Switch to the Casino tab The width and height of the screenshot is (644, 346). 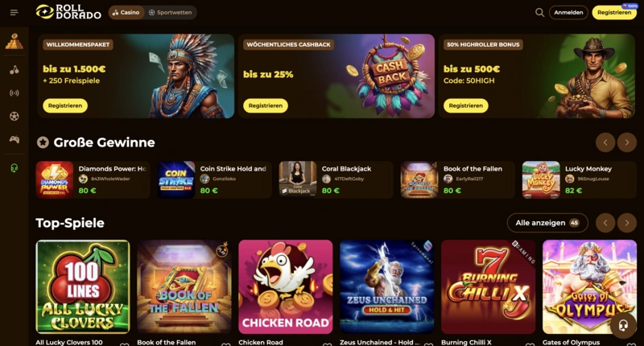pos(126,13)
